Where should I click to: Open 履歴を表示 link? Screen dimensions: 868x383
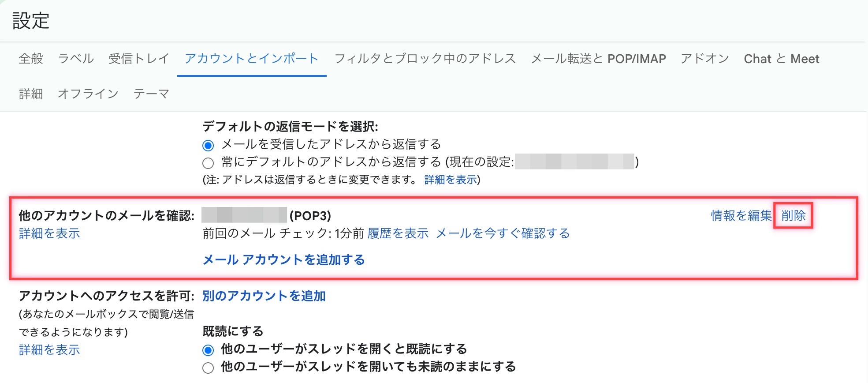pos(398,233)
